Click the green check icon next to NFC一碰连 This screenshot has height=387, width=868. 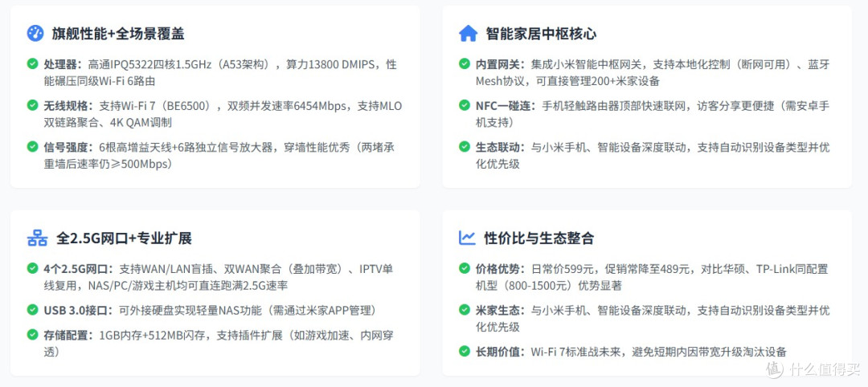465,105
